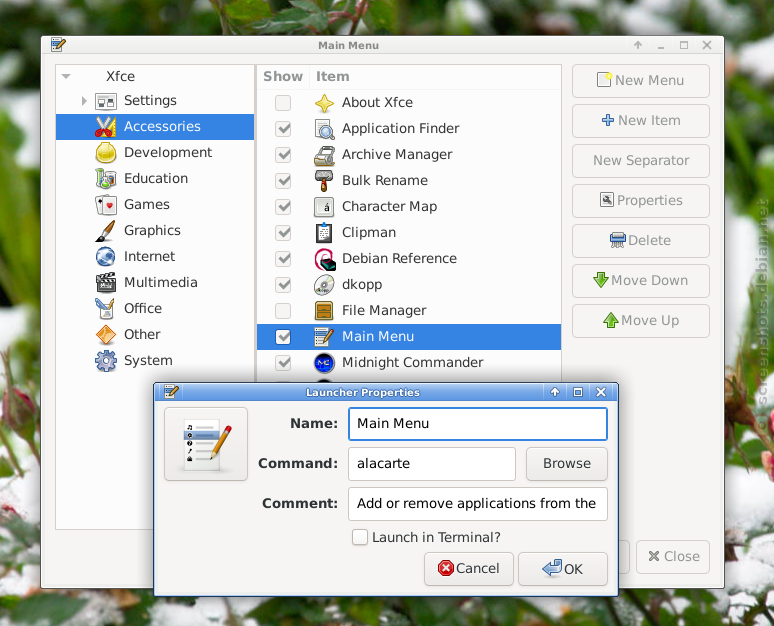Screen dimensions: 774x626
Task: Click the Name input field
Action: (x=477, y=424)
